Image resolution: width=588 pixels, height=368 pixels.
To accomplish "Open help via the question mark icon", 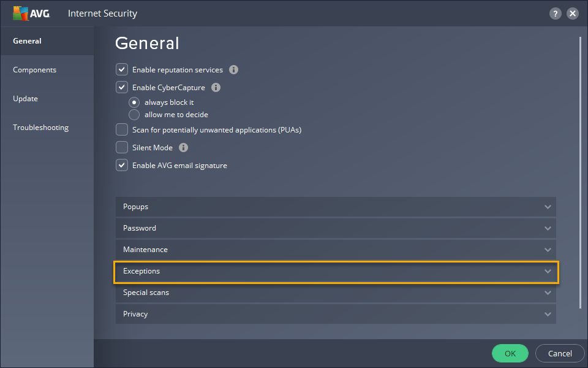I will [556, 13].
